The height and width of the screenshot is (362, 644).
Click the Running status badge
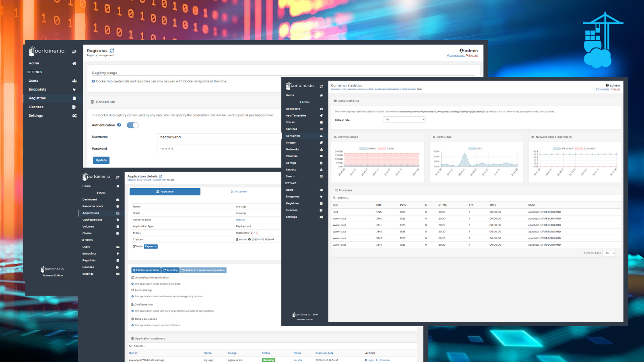(268, 360)
